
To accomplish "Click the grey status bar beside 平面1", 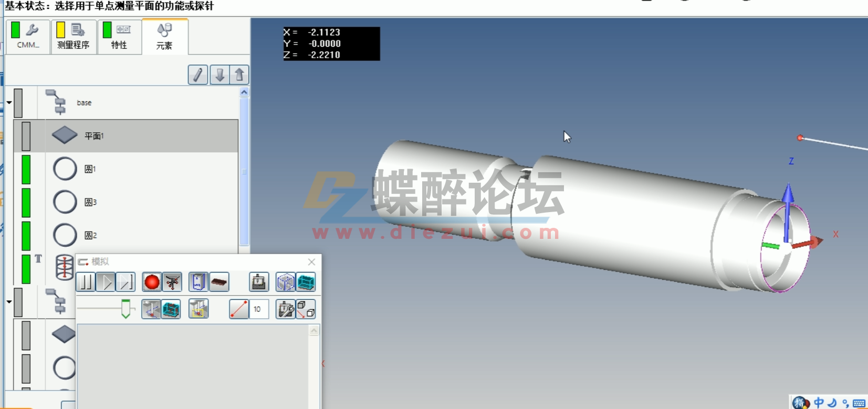I will (x=26, y=135).
